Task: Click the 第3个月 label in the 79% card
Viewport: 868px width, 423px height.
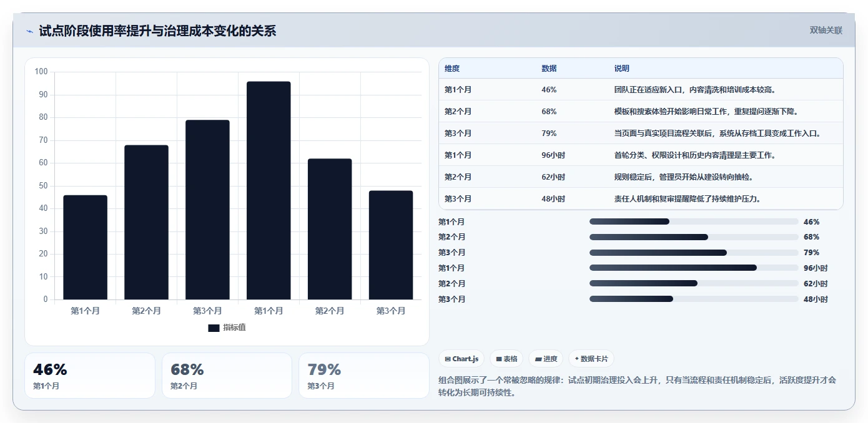Action: (321, 386)
